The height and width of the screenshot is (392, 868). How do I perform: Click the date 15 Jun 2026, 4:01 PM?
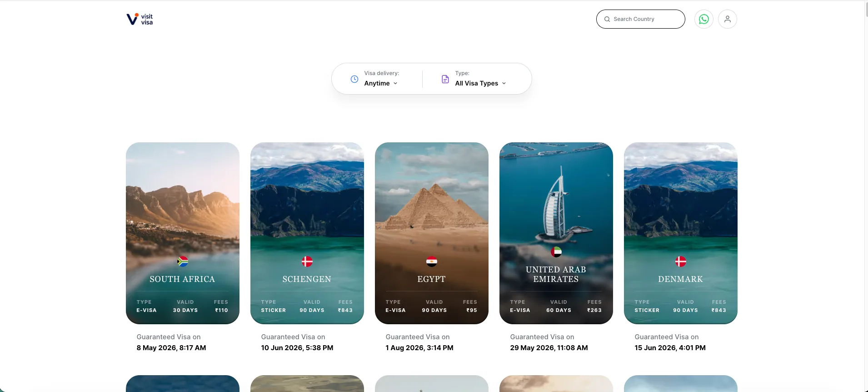point(670,348)
